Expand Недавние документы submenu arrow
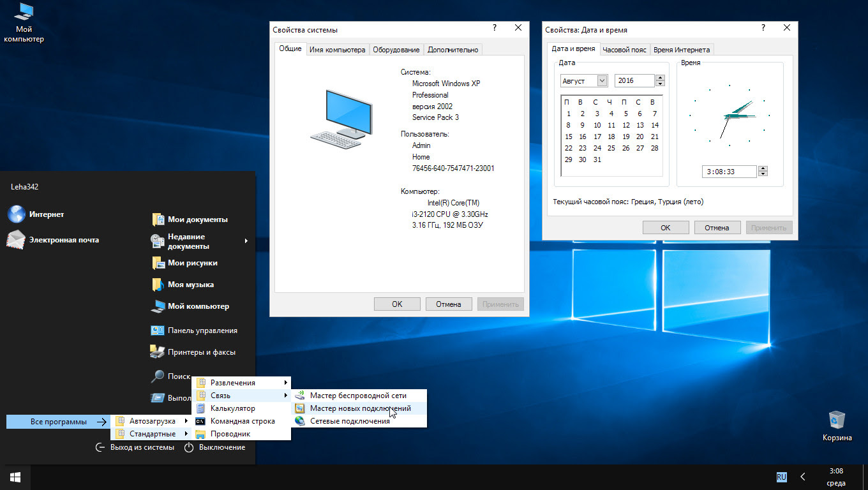This screenshot has width=868, height=490. tap(246, 241)
